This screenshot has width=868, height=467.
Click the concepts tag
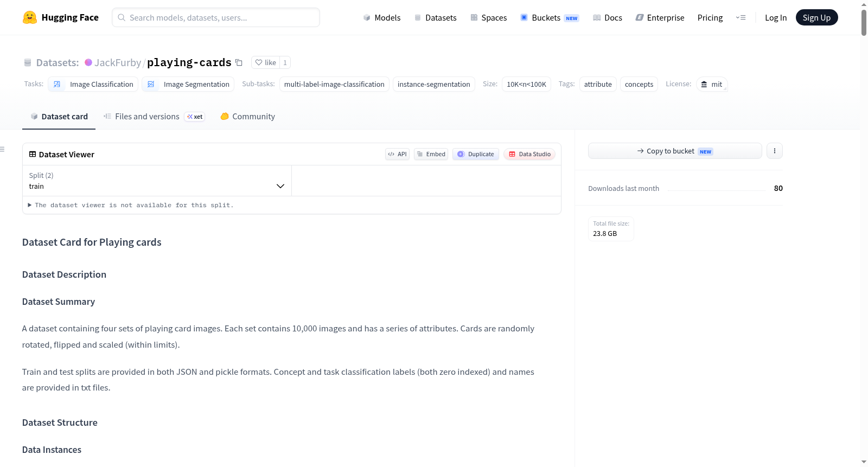[x=639, y=84]
